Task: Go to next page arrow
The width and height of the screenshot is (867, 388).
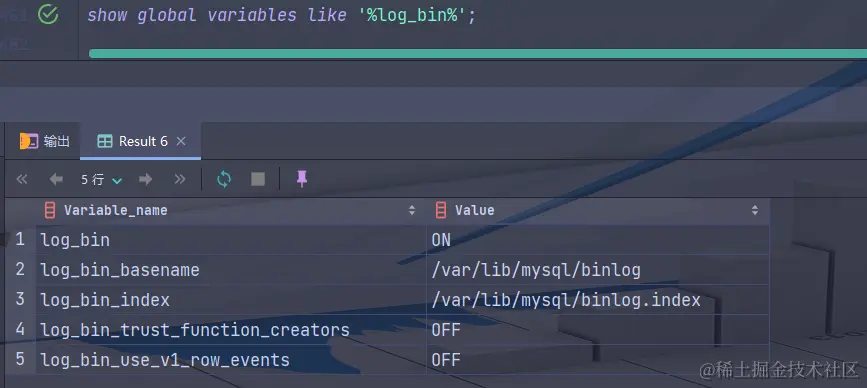Action: pos(145,179)
